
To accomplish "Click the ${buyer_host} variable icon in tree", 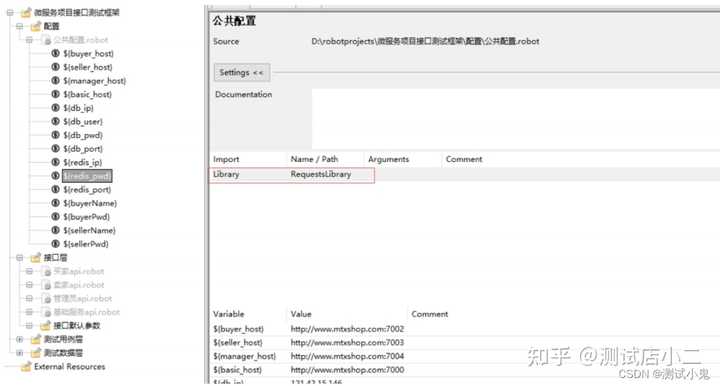I will [x=56, y=53].
